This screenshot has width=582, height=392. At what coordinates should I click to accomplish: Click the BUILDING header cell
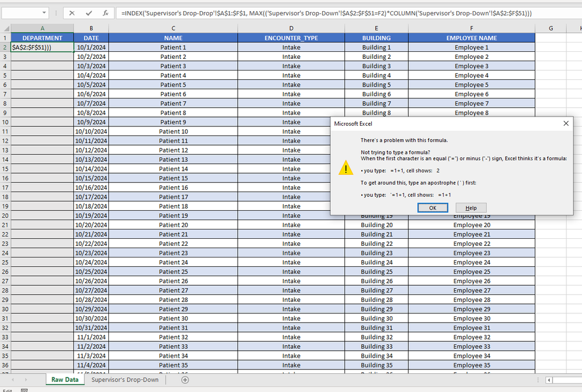tap(376, 38)
